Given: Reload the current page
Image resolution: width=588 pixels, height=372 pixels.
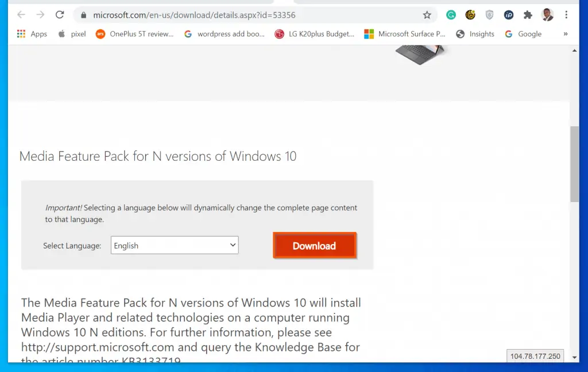Looking at the screenshot, I should click(x=60, y=15).
